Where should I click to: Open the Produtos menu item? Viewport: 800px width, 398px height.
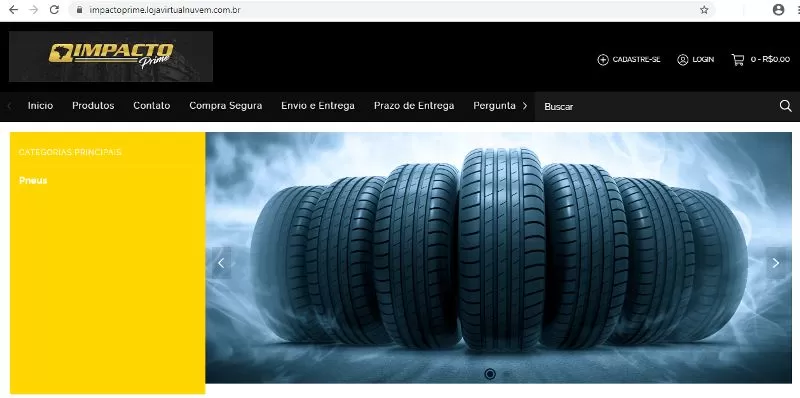click(x=93, y=106)
